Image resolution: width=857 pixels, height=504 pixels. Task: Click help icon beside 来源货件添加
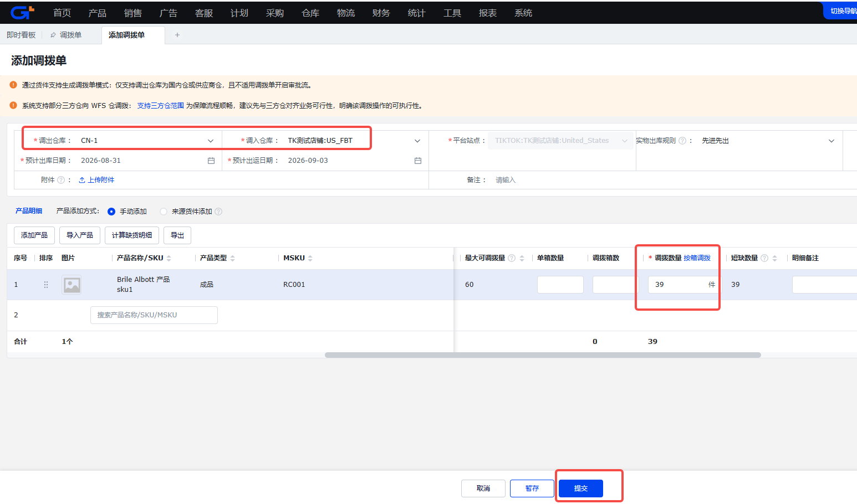coord(218,212)
